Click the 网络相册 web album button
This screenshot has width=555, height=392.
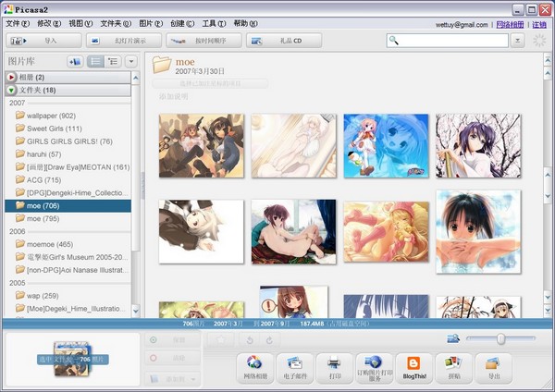pyautogui.click(x=255, y=367)
